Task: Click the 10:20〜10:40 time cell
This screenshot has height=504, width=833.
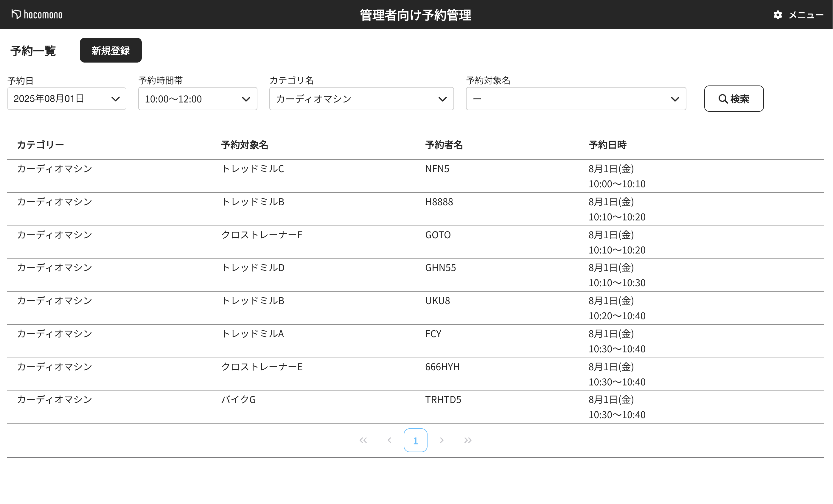Action: pos(617,316)
